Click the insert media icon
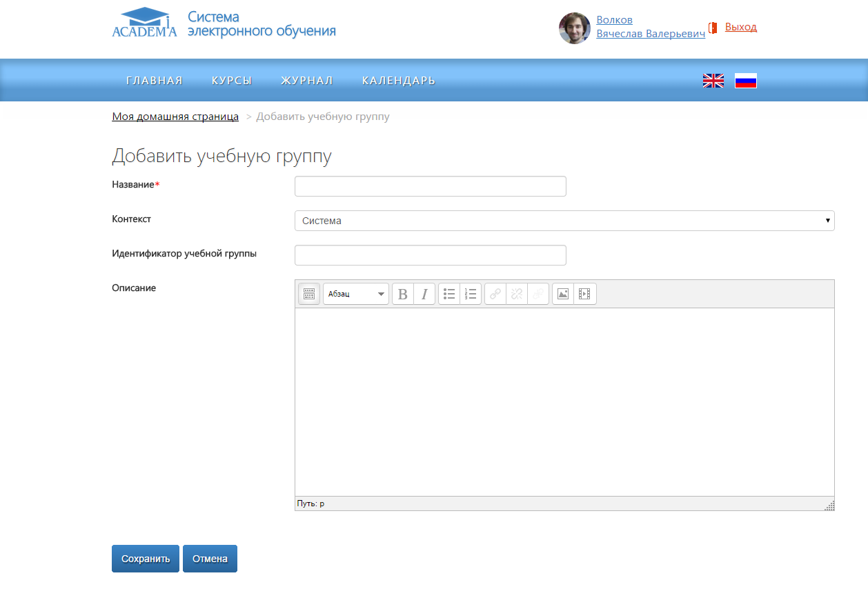 [x=584, y=294]
